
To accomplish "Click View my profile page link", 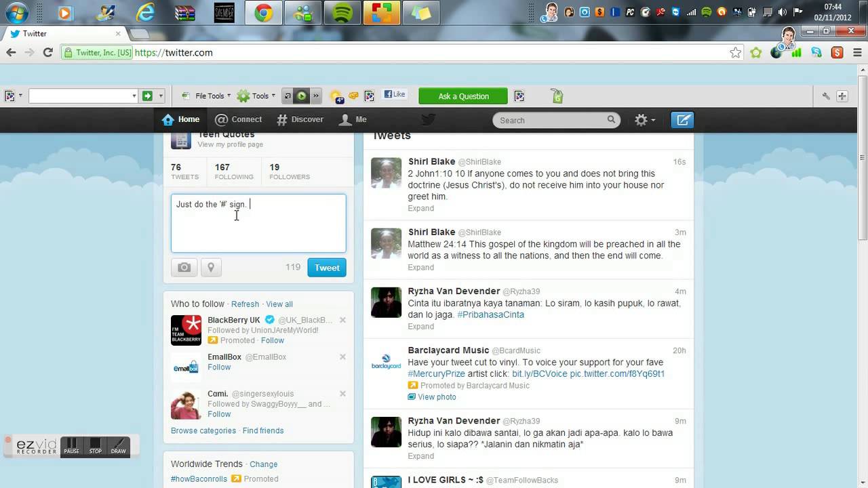I will 230,144.
